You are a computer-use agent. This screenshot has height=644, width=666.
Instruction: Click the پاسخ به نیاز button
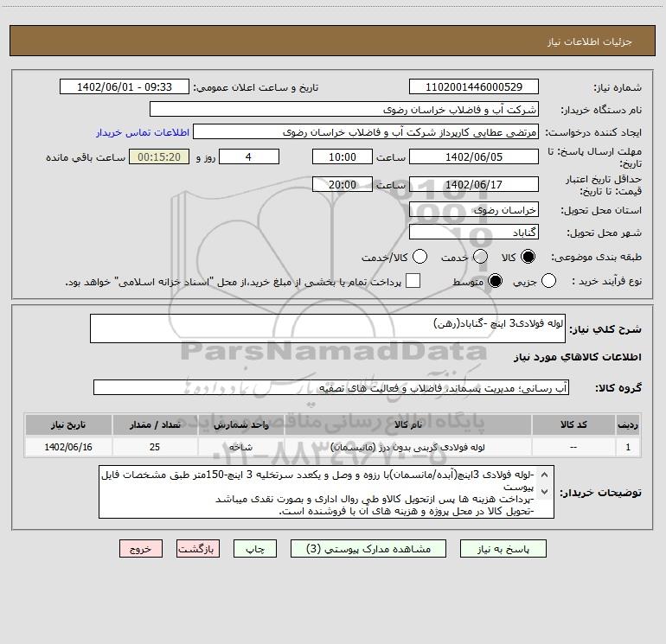pyautogui.click(x=503, y=549)
